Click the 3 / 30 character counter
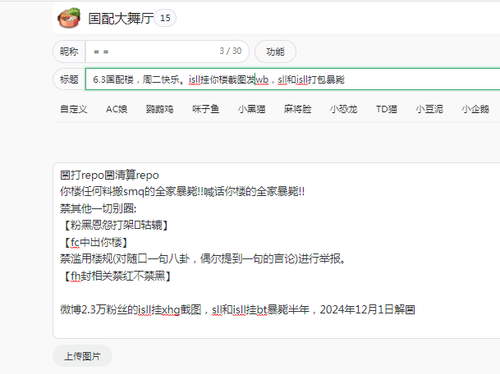Image resolution: width=500 pixels, height=374 pixels. pyautogui.click(x=230, y=51)
